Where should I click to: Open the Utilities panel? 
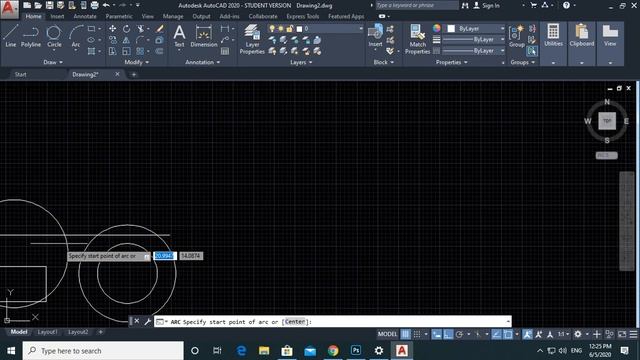[553, 43]
